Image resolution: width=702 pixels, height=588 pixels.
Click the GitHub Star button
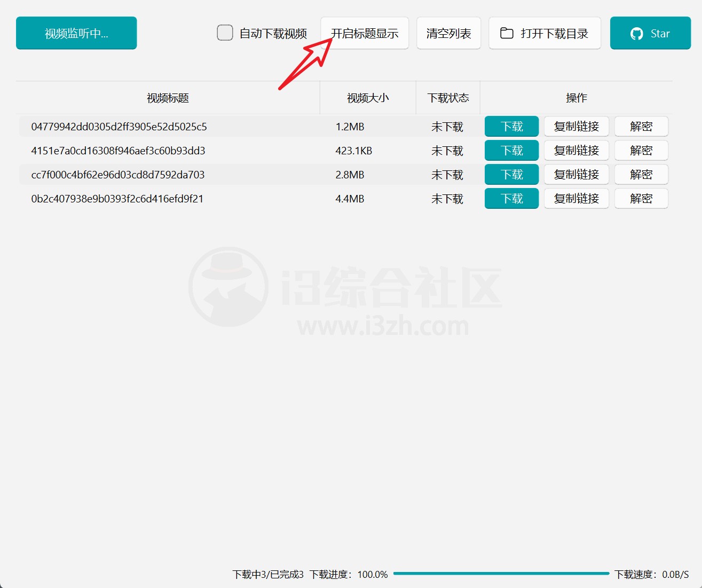coord(650,33)
